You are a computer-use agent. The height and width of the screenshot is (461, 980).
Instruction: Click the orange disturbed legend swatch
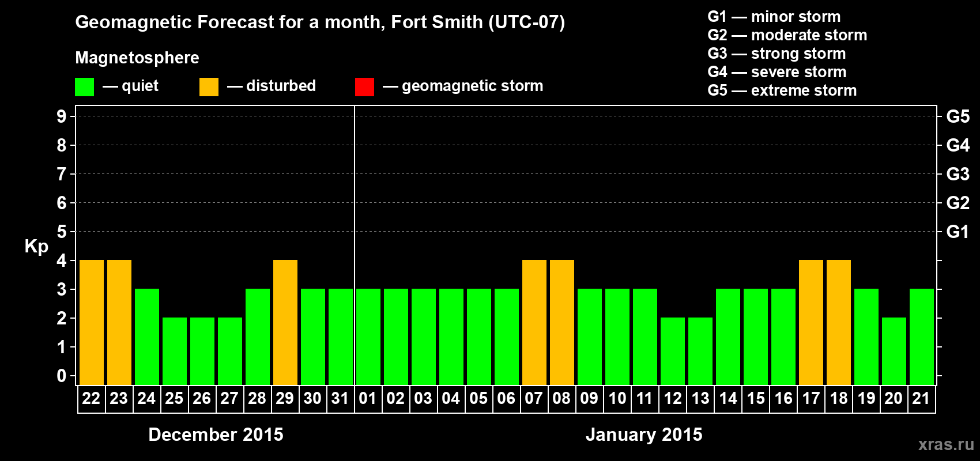click(x=209, y=87)
